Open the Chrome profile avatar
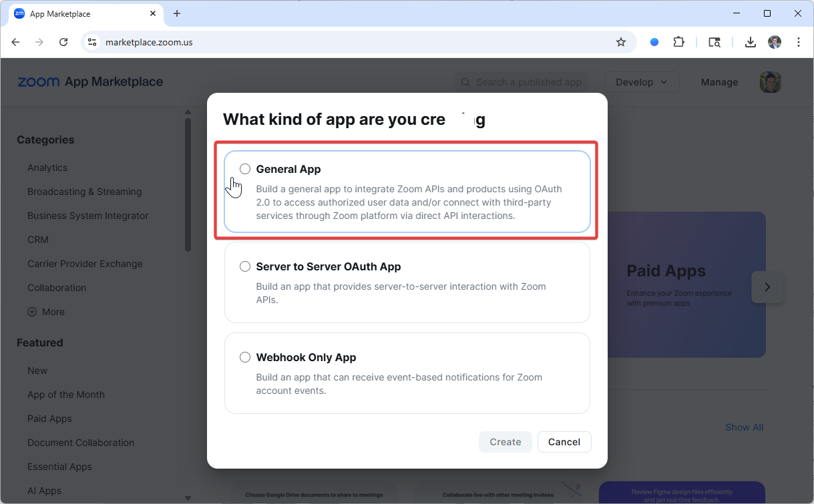This screenshot has width=814, height=504. click(x=775, y=42)
